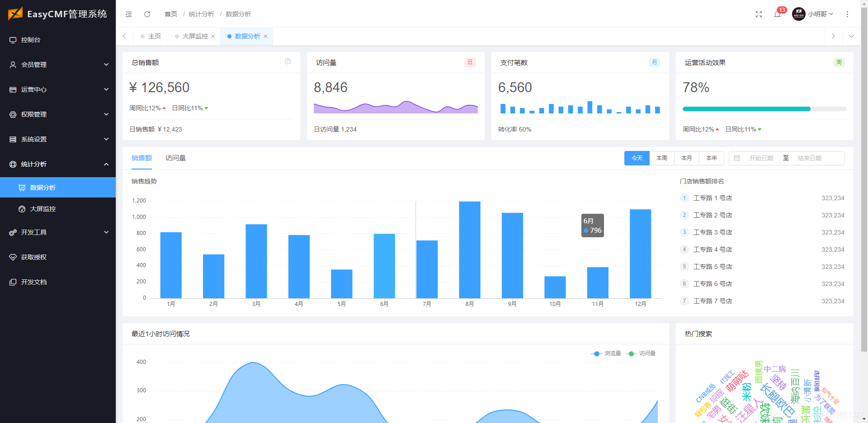Click the 统计分析 chart icon
Screen dimensions: 868x423
click(13, 164)
